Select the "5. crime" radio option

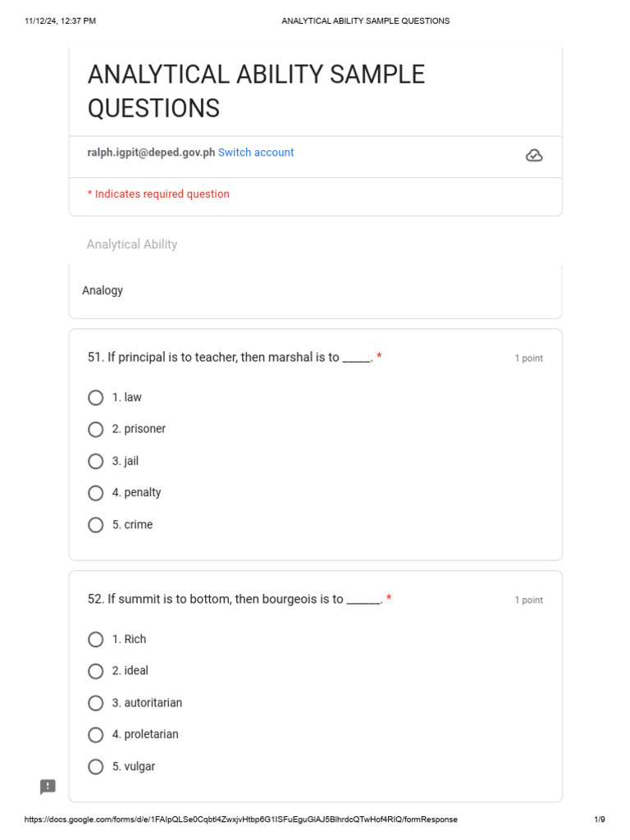tap(96, 525)
